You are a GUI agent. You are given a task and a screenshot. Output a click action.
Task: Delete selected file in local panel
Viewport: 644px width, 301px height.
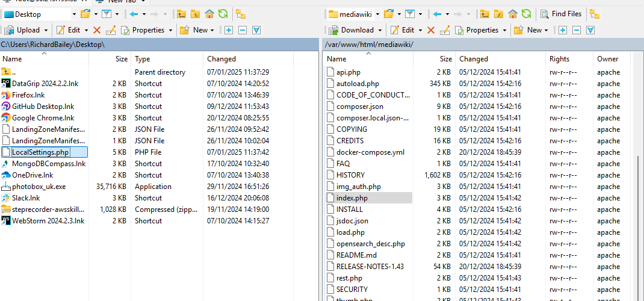[97, 30]
